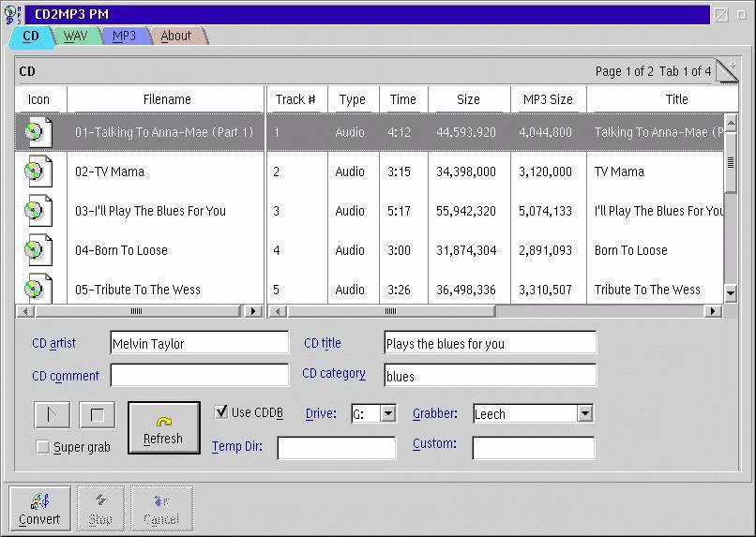Viewport: 756px width, 537px height.
Task: Switch to the WAV tab
Action: (x=75, y=37)
